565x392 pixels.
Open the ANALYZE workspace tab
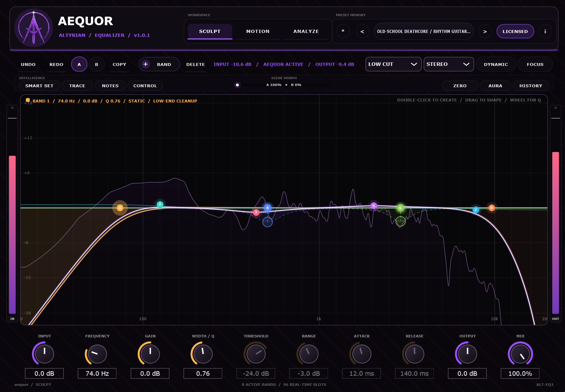[x=306, y=31]
